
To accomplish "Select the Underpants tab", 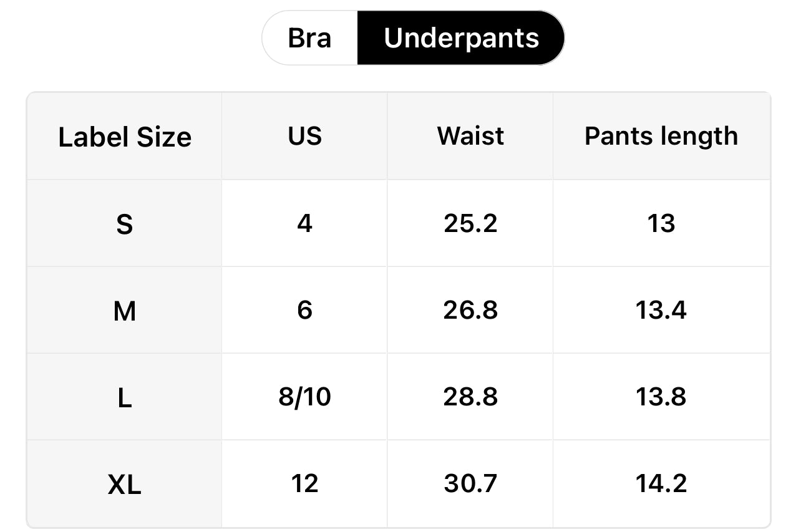I will (461, 38).
